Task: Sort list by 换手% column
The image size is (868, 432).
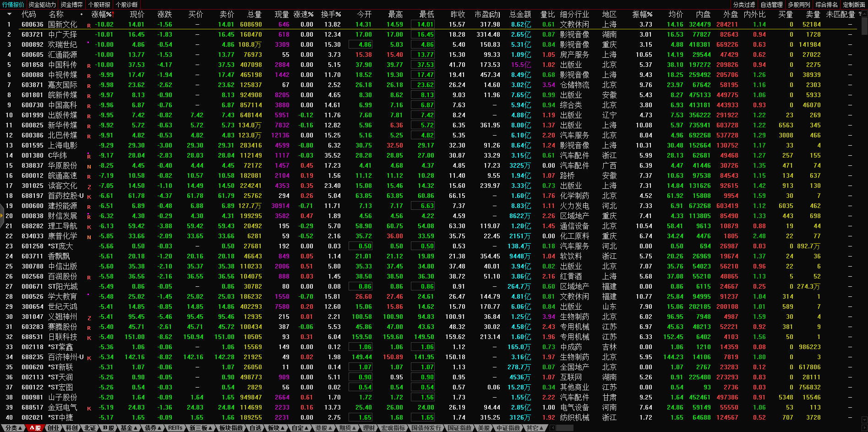Action: tap(331, 15)
